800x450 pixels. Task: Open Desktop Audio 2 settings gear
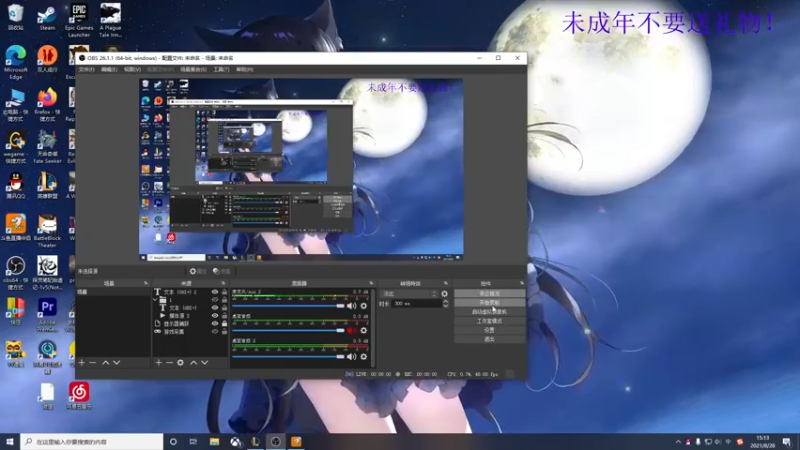pos(364,357)
